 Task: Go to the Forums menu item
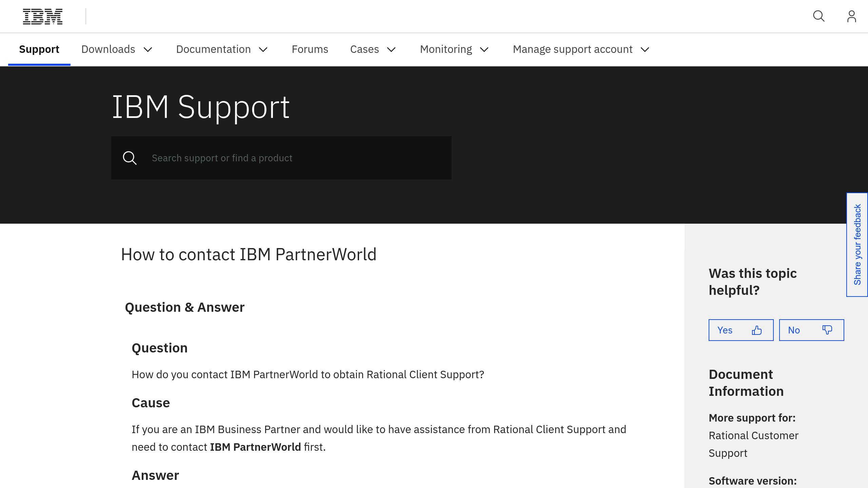tap(310, 49)
